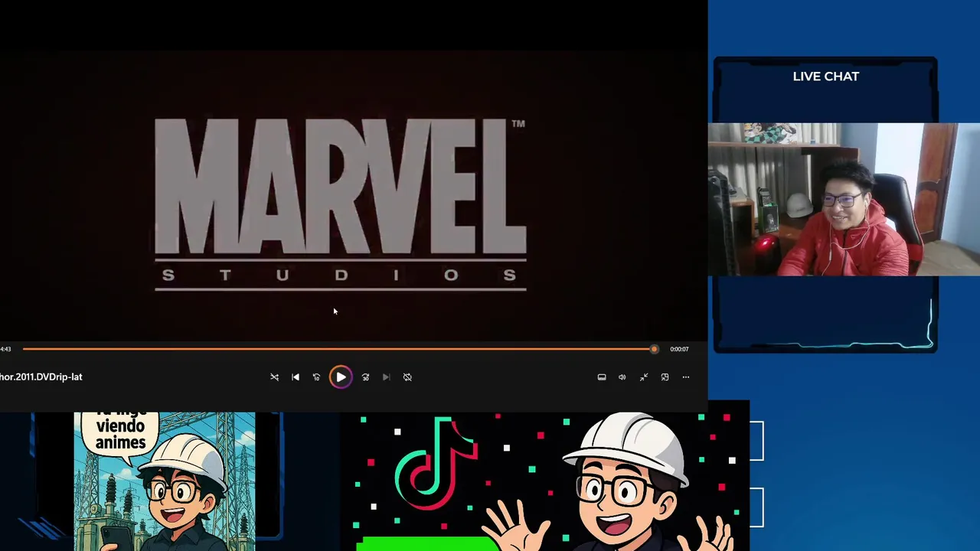Click the hor.2011.DVDrip-lat file title
Image resolution: width=980 pixels, height=551 pixels.
(x=41, y=377)
